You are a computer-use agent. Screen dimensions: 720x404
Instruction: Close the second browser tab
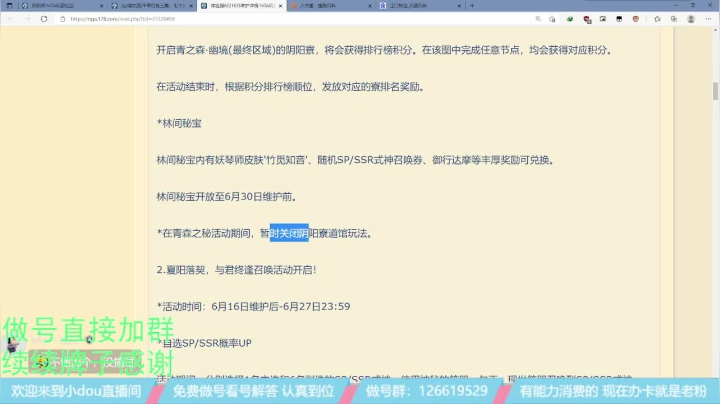tap(191, 6)
